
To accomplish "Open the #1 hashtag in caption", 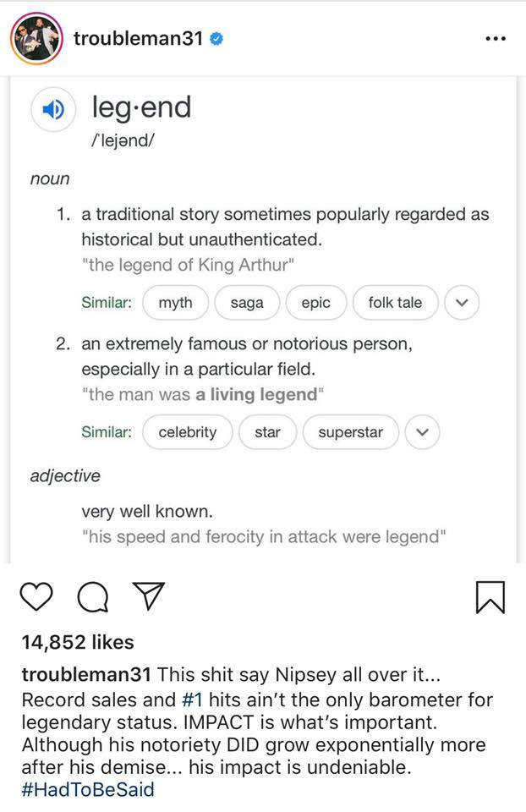I will pos(192,700).
